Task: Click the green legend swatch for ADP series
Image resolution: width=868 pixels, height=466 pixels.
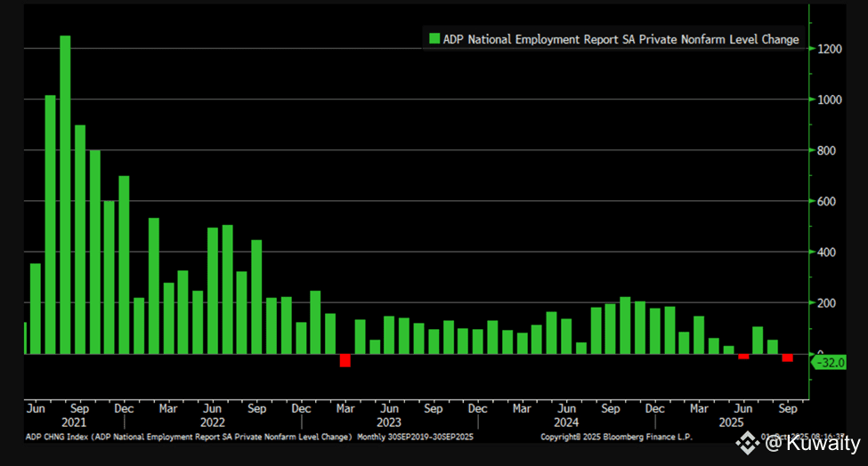Action: 434,39
